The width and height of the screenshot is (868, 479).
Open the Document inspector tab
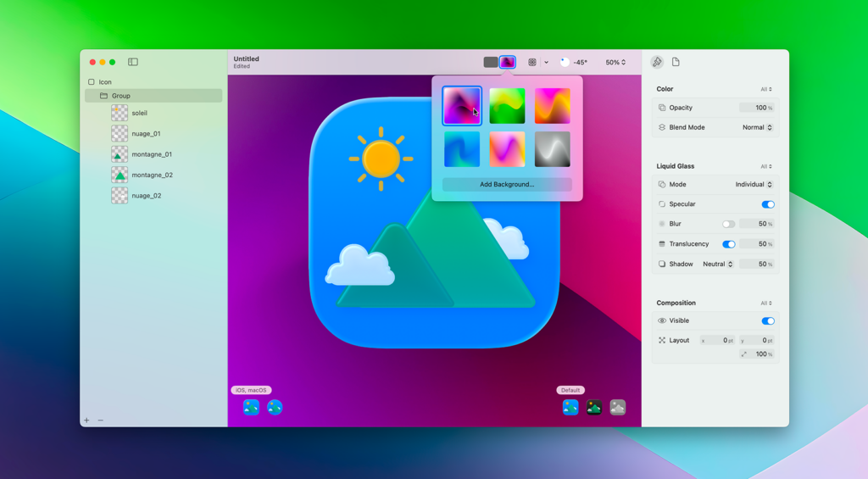pos(676,62)
